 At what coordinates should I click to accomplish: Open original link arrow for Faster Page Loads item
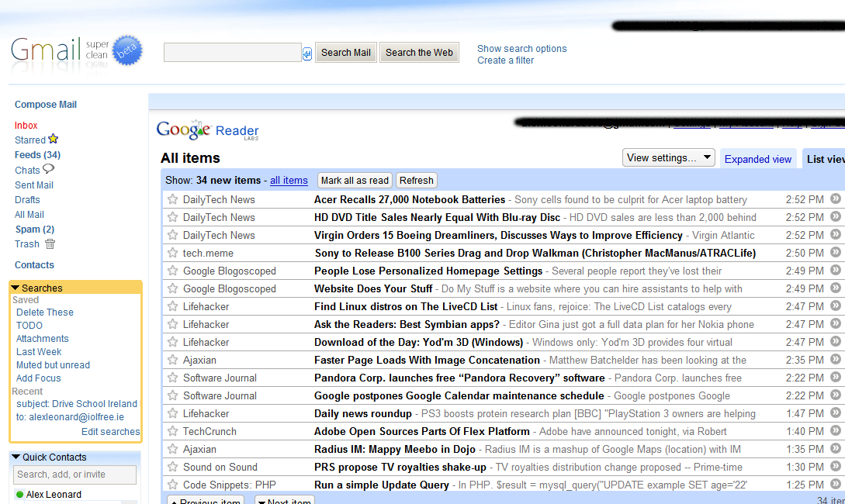point(835,359)
